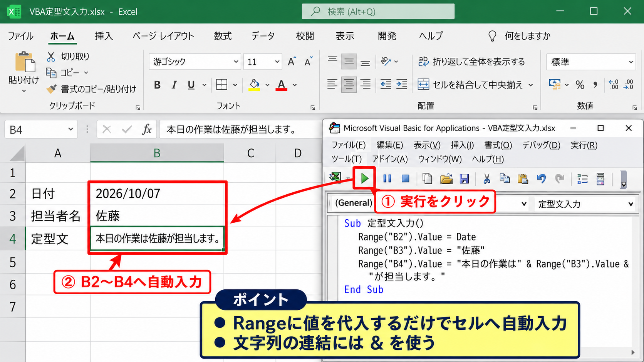
Task: Click Project Explorer icon in VBA toolbar
Action: [x=582, y=179]
